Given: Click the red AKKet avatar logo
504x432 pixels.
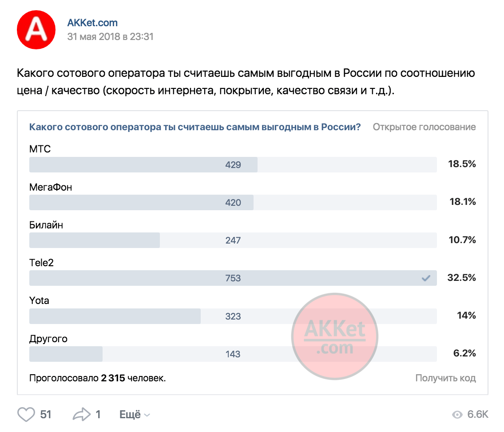Looking at the screenshot, I should [x=36, y=30].
